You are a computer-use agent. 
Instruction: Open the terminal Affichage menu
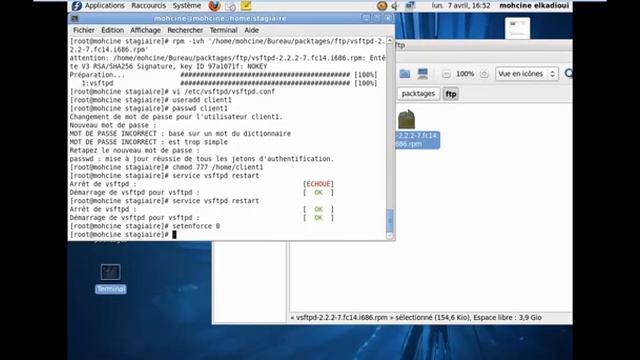[145, 30]
